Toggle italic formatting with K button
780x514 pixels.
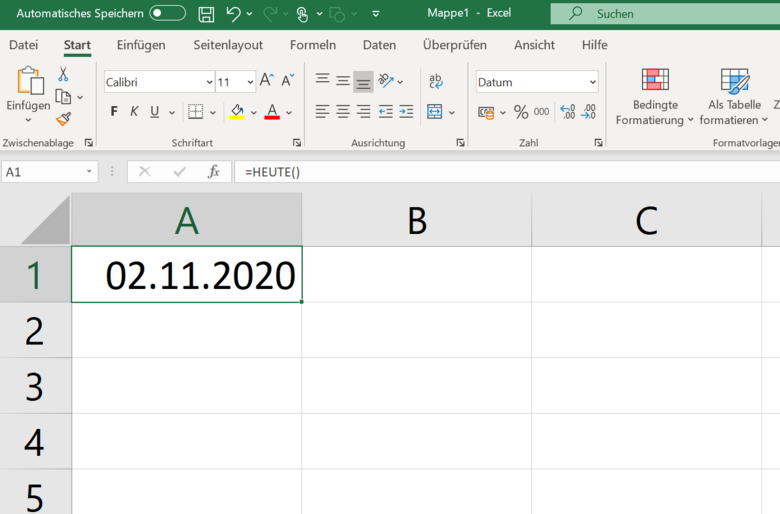point(134,112)
